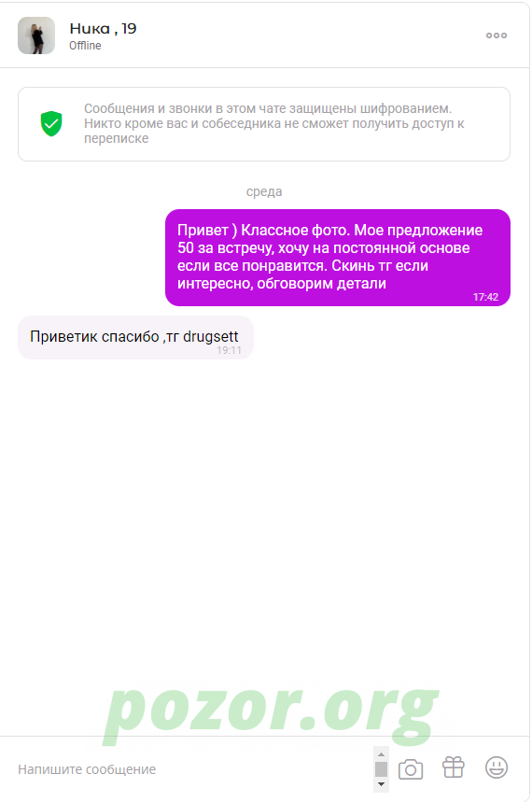The width and height of the screenshot is (532, 802).
Task: Click the input scrollbar down arrow
Action: click(381, 784)
